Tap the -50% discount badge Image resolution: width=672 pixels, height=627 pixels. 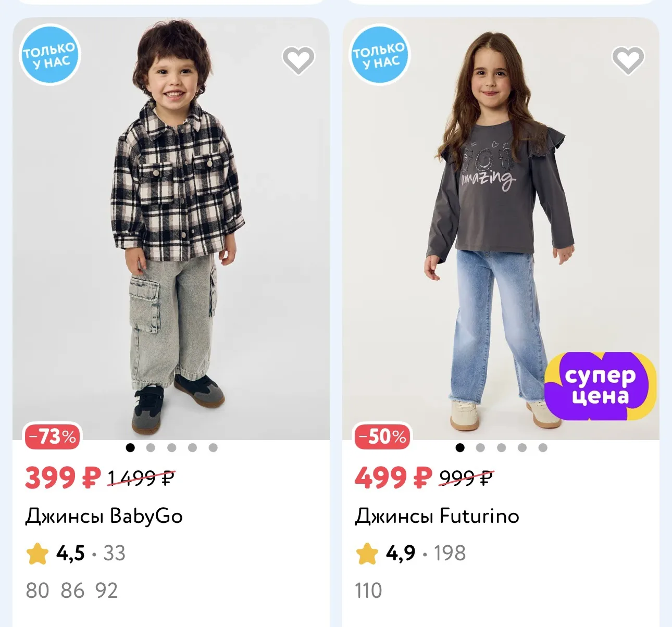[383, 436]
